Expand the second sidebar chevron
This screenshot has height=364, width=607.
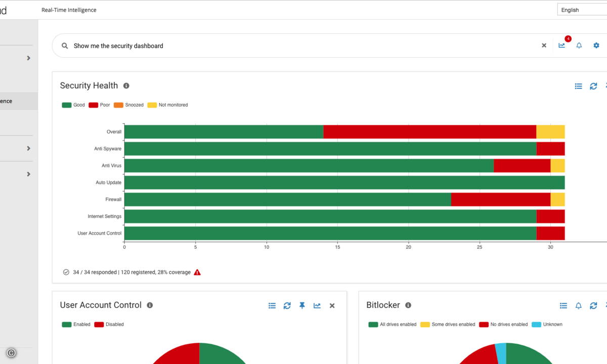click(x=29, y=149)
